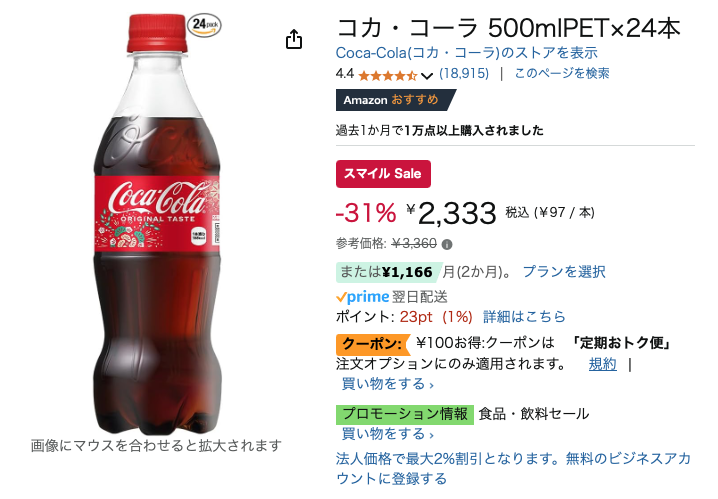Open the Coca-Cola store link

click(x=467, y=53)
